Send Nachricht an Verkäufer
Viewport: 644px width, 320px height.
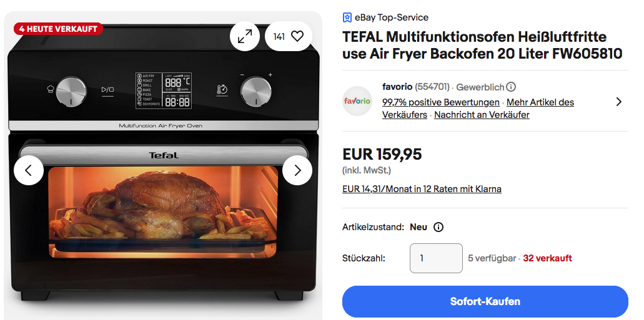[x=482, y=115]
